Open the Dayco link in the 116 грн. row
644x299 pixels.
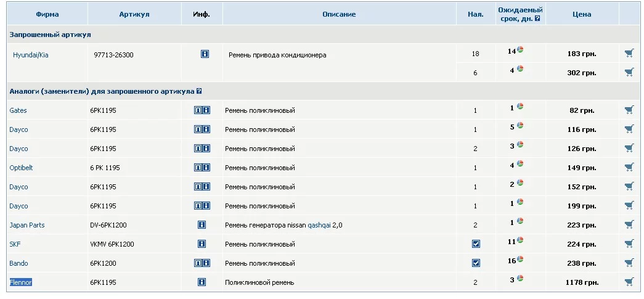(19, 129)
